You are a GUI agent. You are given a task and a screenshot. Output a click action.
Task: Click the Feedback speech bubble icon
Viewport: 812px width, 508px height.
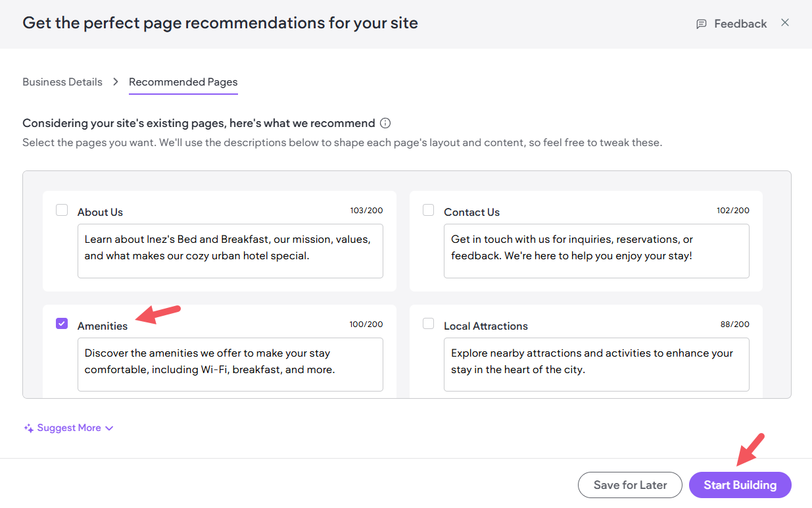click(x=702, y=24)
